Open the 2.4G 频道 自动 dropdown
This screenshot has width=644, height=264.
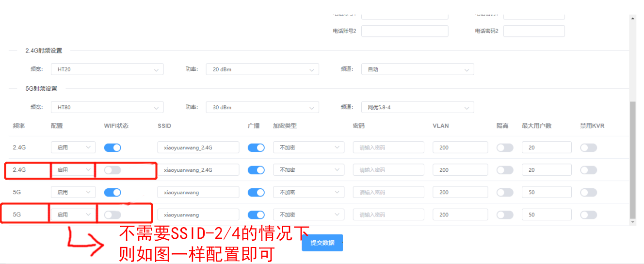418,69
